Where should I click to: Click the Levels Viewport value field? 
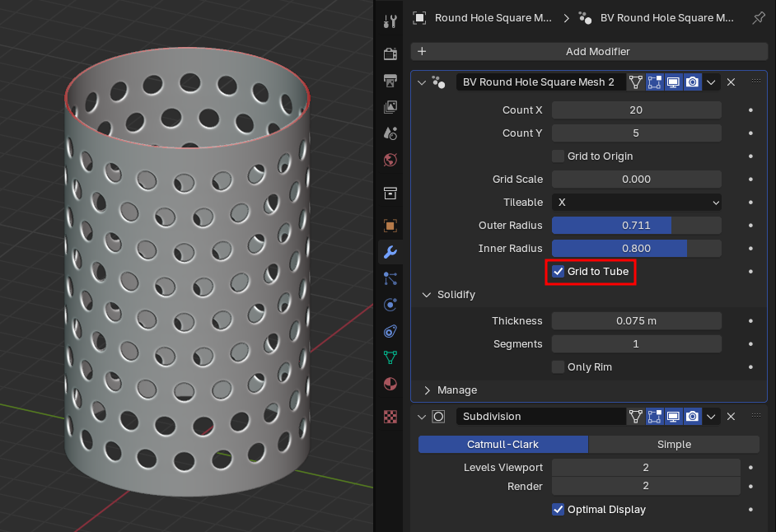[x=646, y=468]
